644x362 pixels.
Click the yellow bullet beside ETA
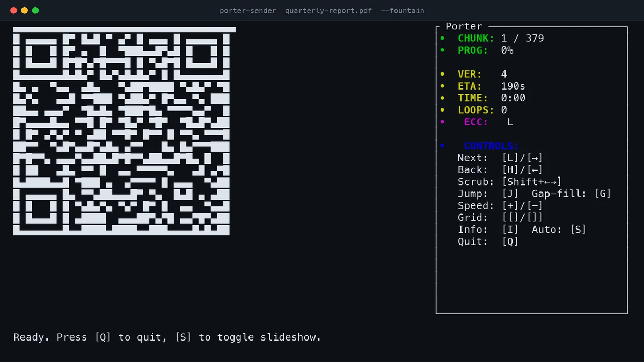click(x=443, y=86)
